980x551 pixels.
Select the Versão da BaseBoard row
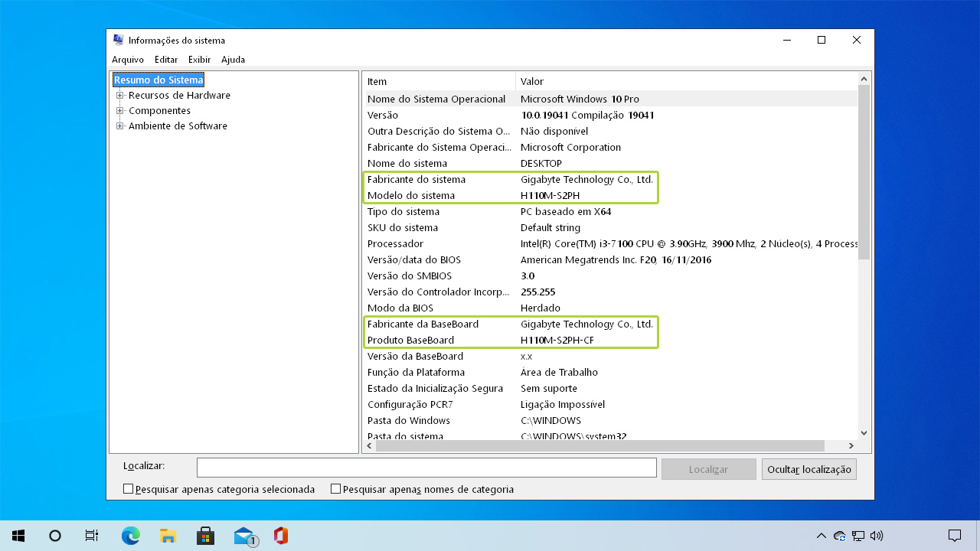[x=610, y=356]
